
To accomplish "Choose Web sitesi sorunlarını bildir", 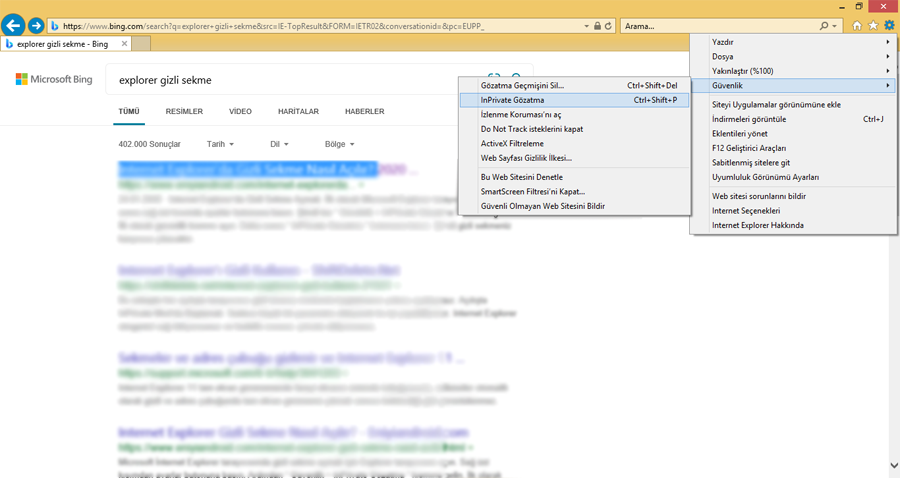I will (794, 196).
